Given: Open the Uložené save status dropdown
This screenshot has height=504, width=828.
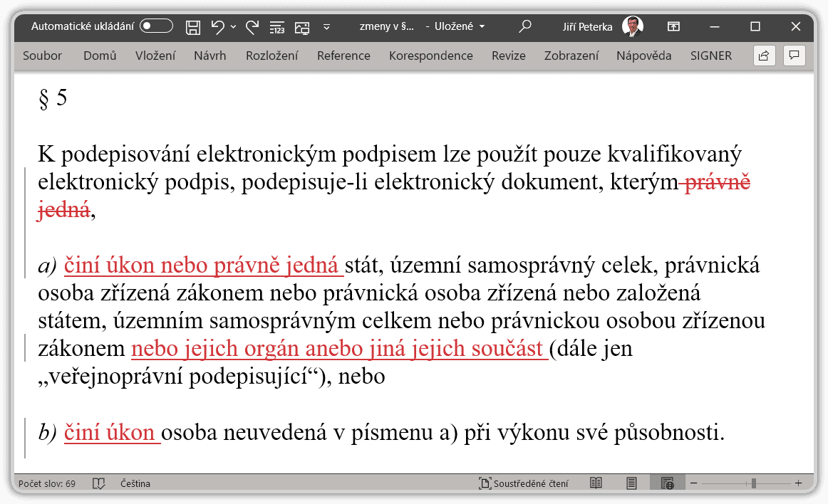Looking at the screenshot, I should (459, 26).
